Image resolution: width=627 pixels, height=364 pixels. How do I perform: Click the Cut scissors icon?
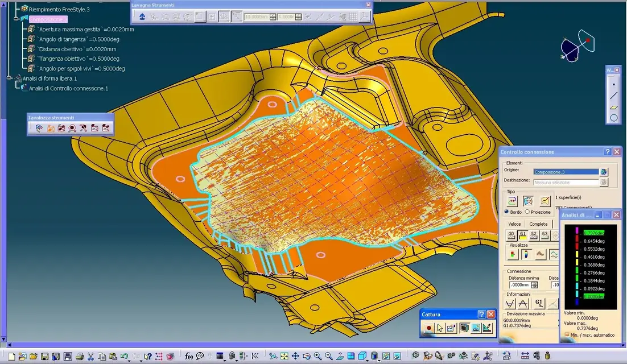click(91, 357)
